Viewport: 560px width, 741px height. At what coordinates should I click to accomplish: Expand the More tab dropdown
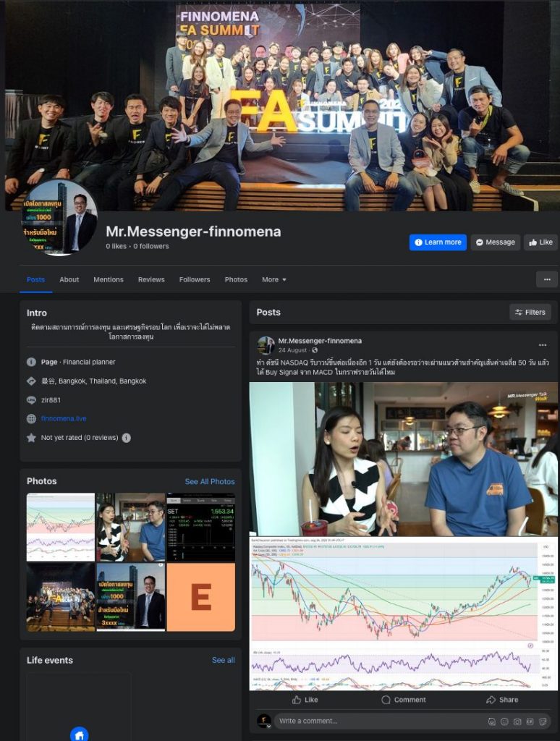point(273,279)
